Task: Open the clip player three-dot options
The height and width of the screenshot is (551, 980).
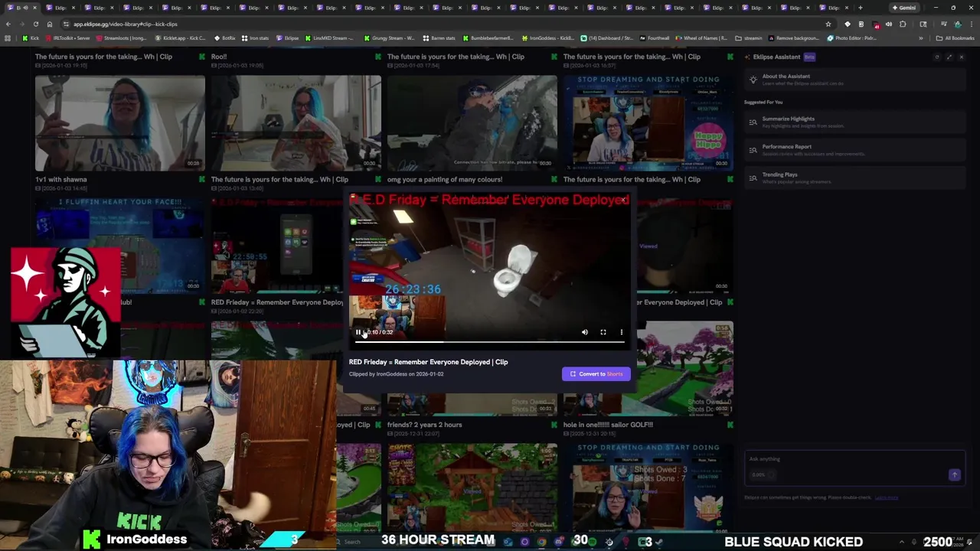Action: click(622, 332)
